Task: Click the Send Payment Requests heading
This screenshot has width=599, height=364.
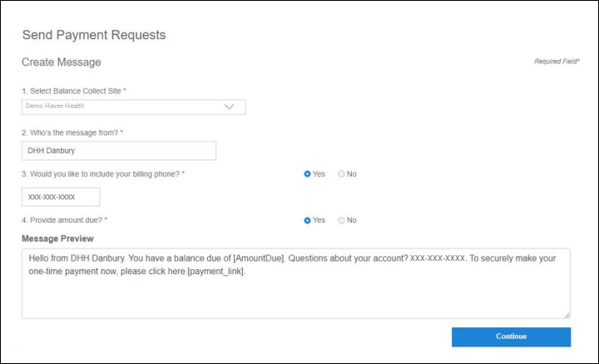Action: [x=94, y=35]
